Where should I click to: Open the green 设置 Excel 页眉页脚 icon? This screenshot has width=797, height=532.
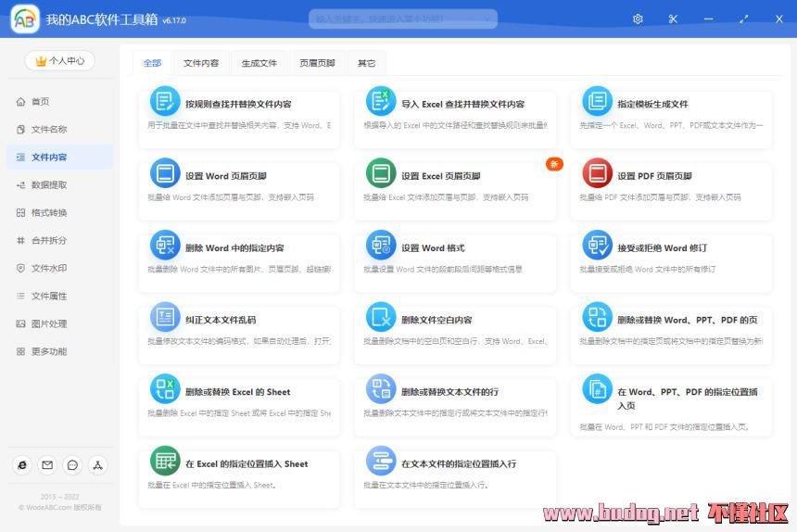click(381, 173)
